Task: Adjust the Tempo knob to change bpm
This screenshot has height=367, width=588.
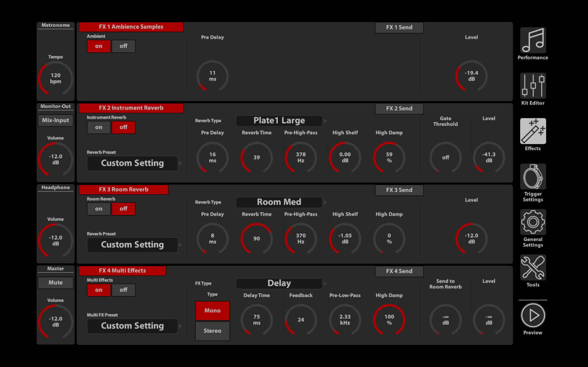Action: pos(55,79)
